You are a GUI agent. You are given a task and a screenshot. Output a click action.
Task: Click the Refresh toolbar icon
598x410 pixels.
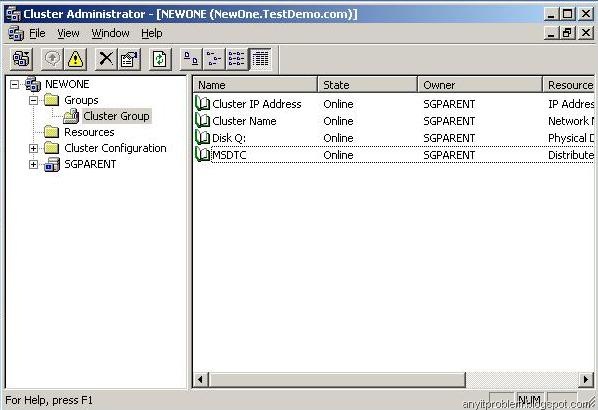coord(160,59)
